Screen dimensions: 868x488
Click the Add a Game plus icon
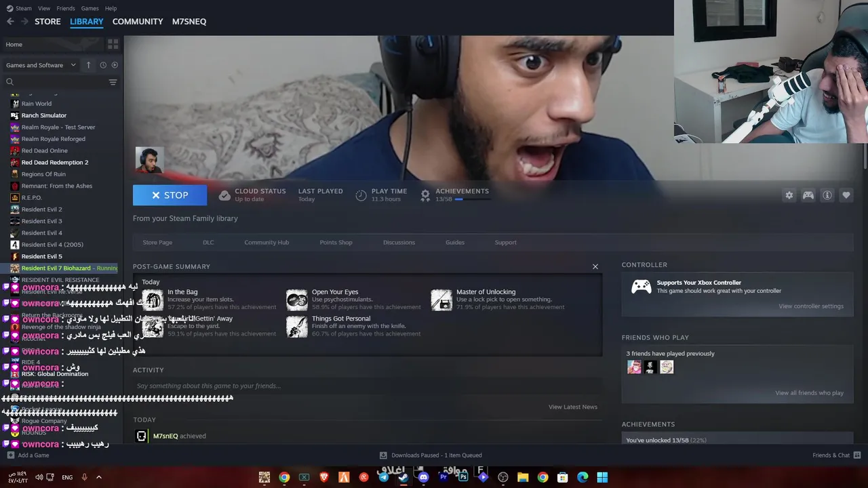point(10,455)
